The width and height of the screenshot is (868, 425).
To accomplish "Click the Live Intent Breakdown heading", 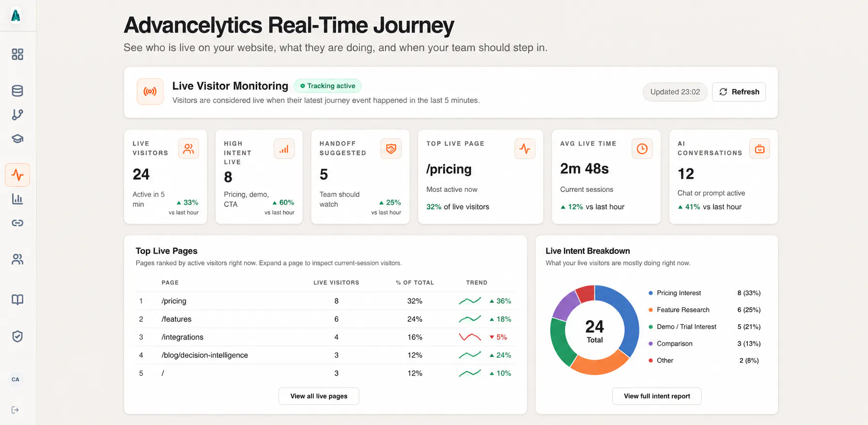I will (x=588, y=251).
